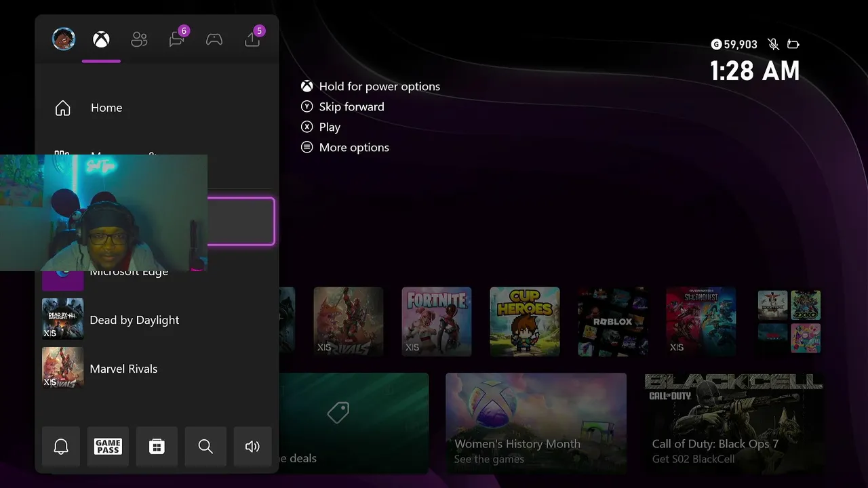Open the Microsoft Store icon

click(157, 447)
